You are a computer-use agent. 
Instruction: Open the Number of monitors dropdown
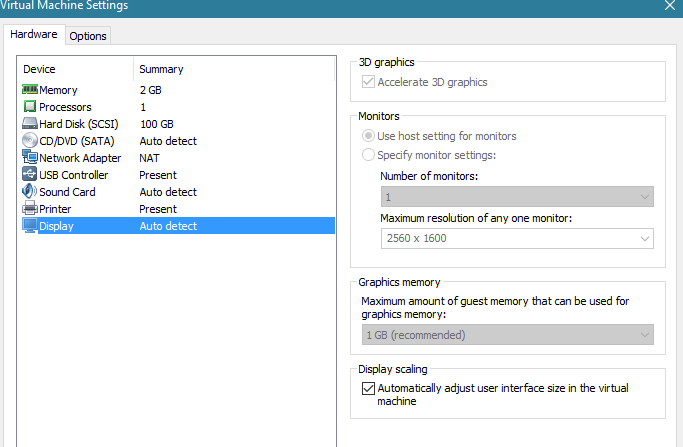tap(517, 196)
